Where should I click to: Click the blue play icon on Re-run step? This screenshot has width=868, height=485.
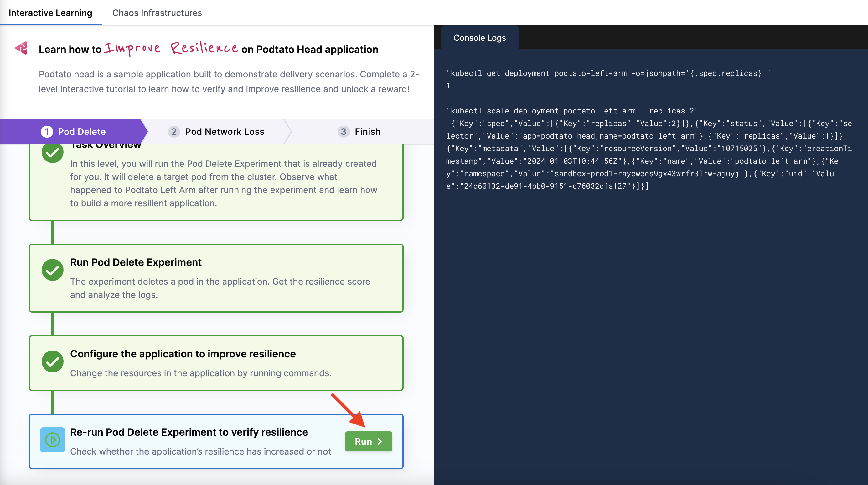52,440
